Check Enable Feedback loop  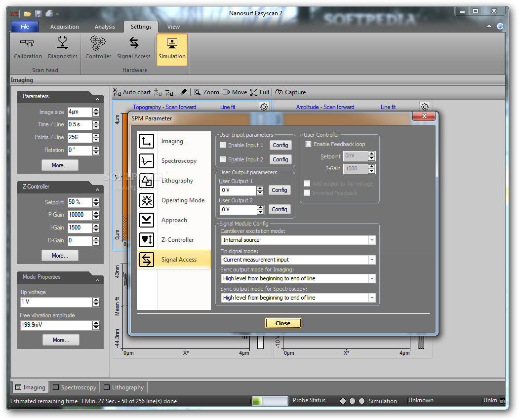(309, 144)
